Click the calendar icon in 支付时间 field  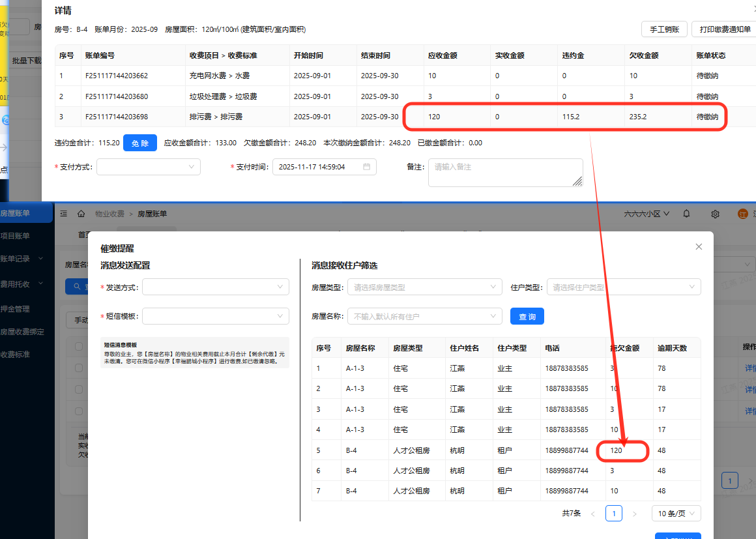tap(367, 167)
